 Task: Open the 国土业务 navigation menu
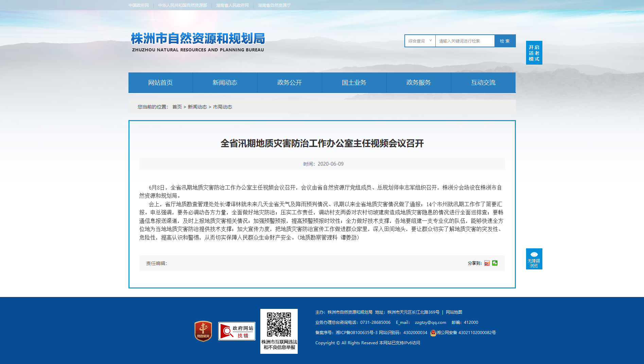click(354, 82)
